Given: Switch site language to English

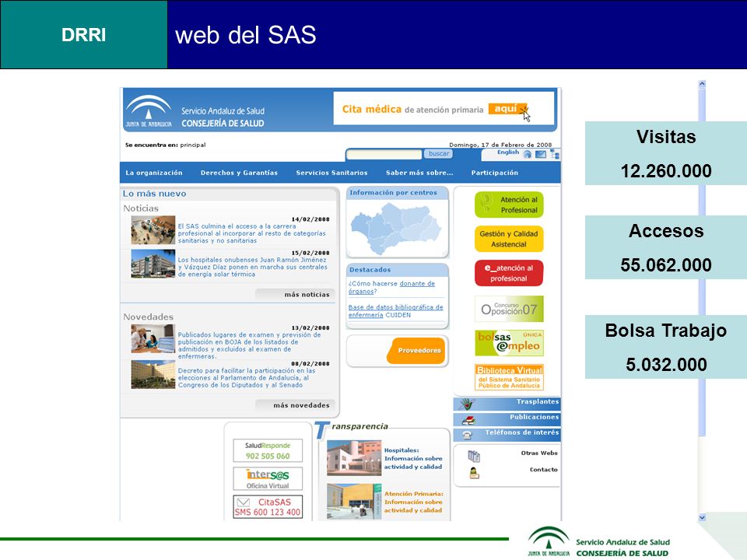Looking at the screenshot, I should [508, 152].
